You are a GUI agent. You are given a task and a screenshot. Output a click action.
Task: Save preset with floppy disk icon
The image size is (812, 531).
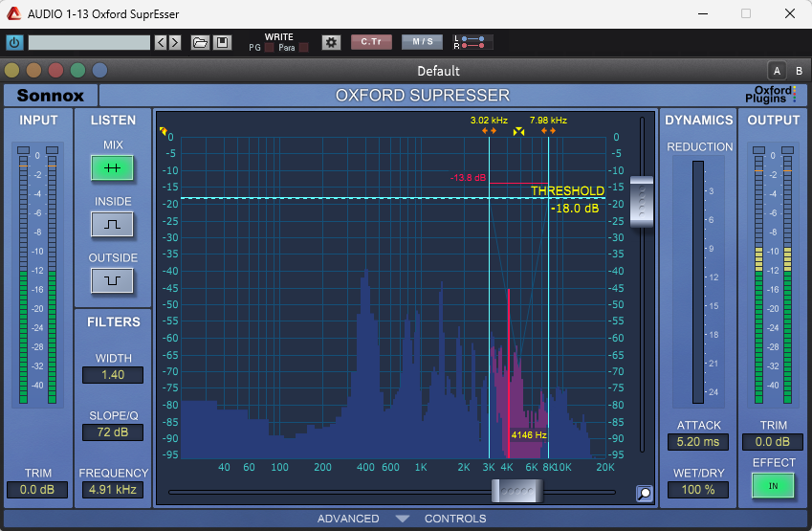(x=223, y=42)
